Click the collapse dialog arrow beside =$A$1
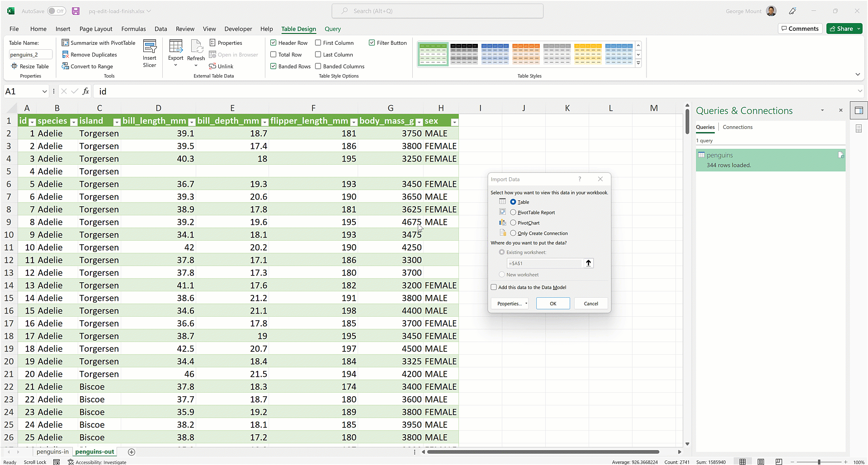The height and width of the screenshot is (465, 868). point(588,263)
